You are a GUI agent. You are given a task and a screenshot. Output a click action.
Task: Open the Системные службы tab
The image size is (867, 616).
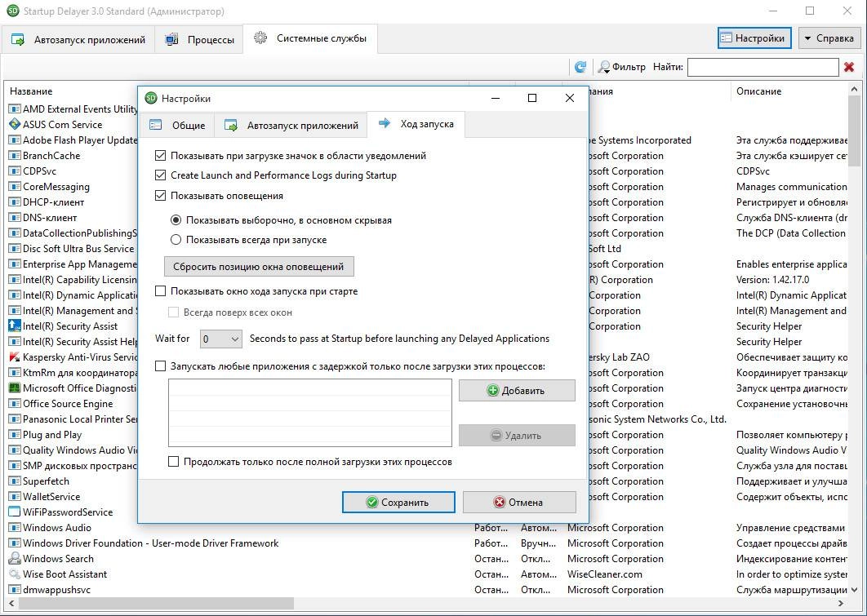pyautogui.click(x=311, y=38)
